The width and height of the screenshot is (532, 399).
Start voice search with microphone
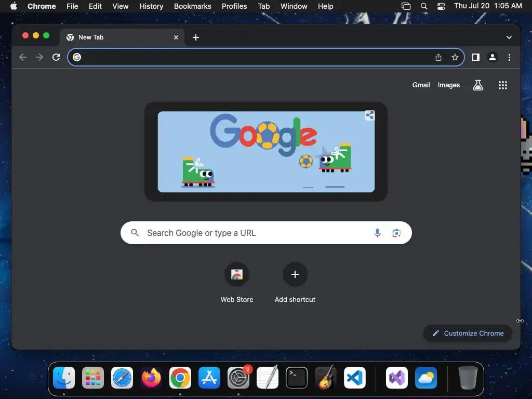(377, 233)
